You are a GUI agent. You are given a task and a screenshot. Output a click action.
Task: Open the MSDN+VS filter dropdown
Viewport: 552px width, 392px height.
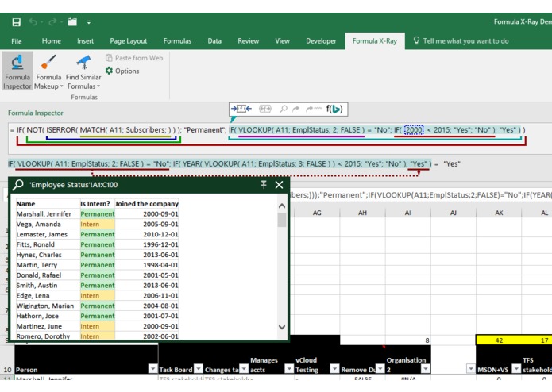point(516,368)
